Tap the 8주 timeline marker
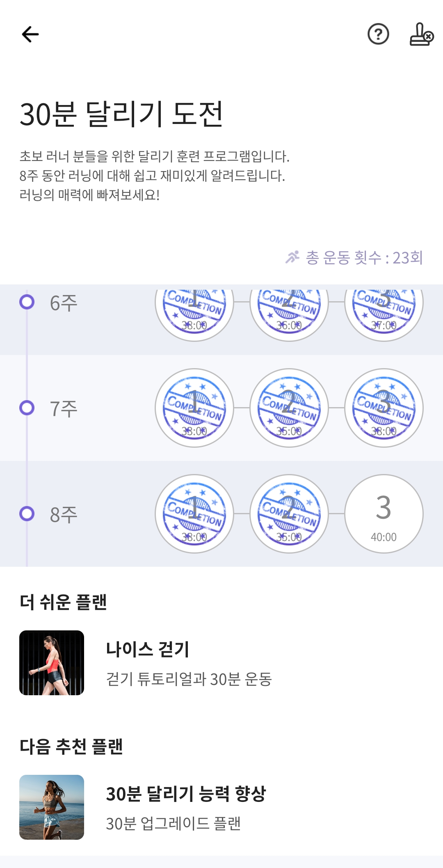Screen dimensions: 443x868 coord(27,514)
